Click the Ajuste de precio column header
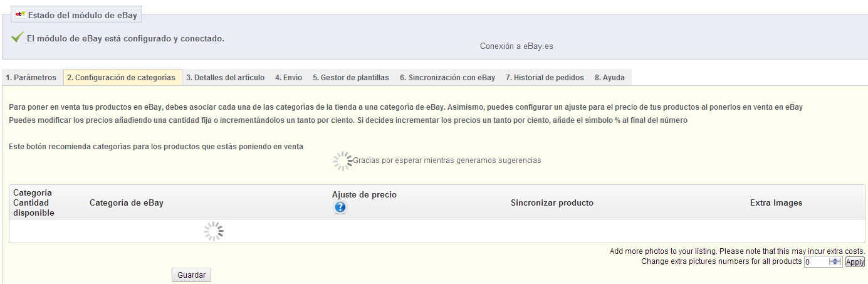 click(x=364, y=194)
